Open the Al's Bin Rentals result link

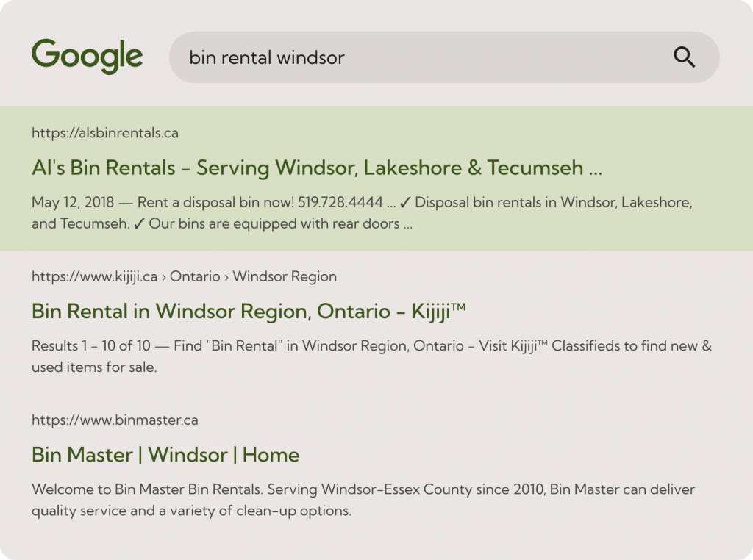click(316, 168)
